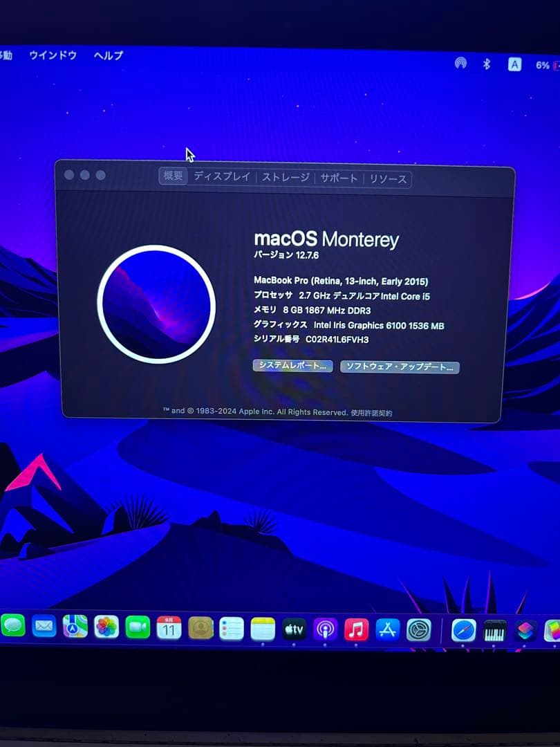Launch the Mail app in the Dock
Image resolution: width=560 pixels, height=747 pixels.
44,626
